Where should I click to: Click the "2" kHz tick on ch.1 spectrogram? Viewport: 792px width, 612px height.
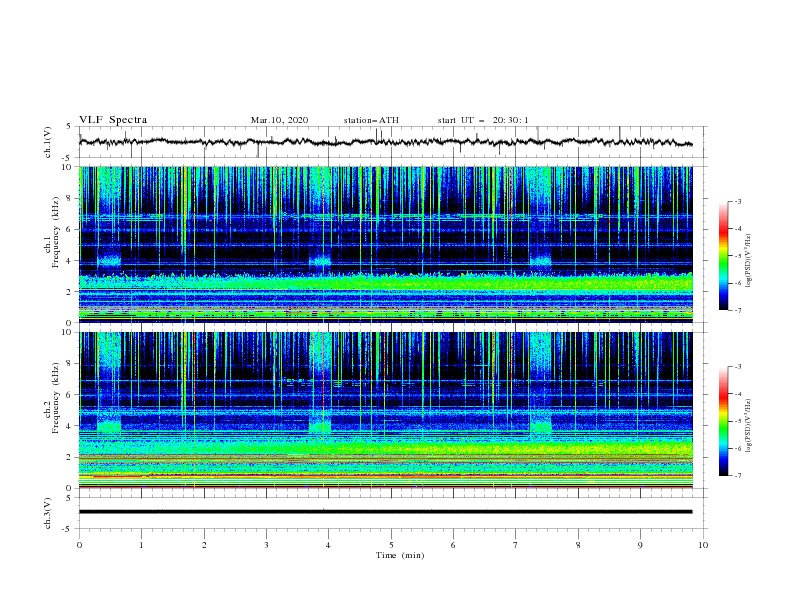(71, 292)
